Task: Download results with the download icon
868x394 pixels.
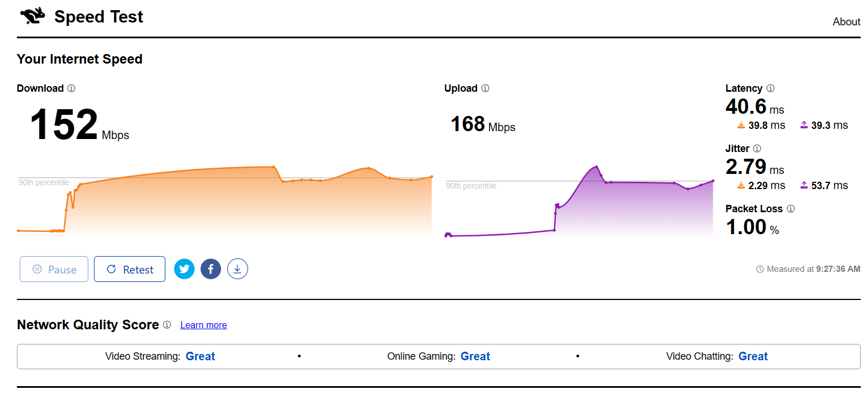Action: (237, 269)
